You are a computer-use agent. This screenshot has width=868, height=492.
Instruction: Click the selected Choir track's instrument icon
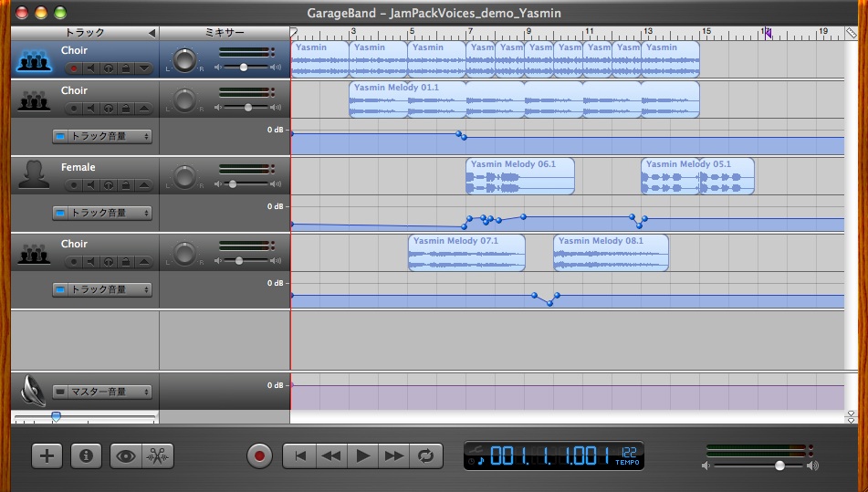(35, 60)
